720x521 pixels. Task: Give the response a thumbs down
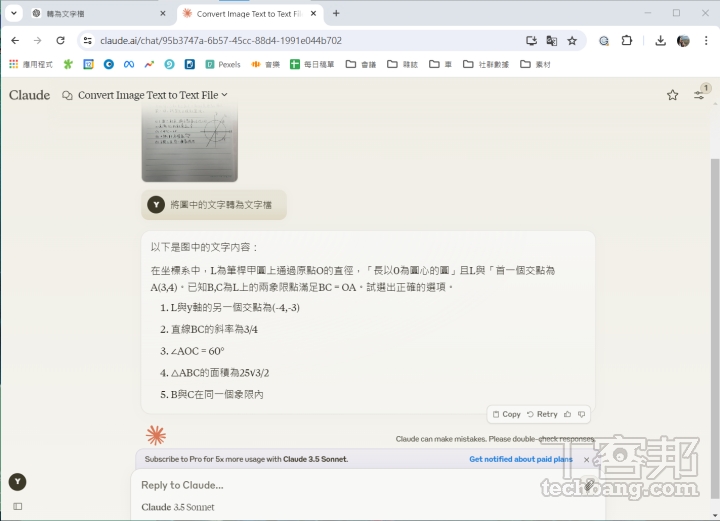pos(581,414)
